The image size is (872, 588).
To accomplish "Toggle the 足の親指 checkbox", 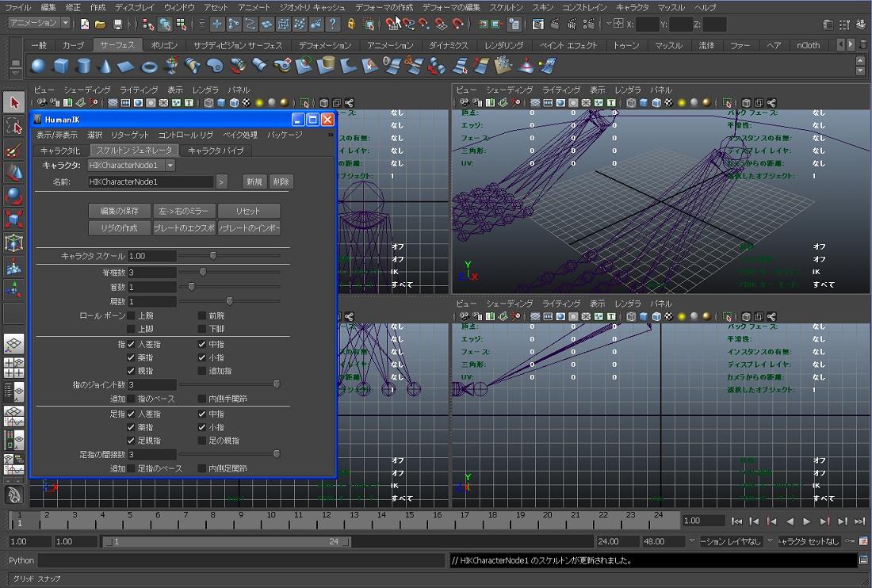I will tap(201, 441).
